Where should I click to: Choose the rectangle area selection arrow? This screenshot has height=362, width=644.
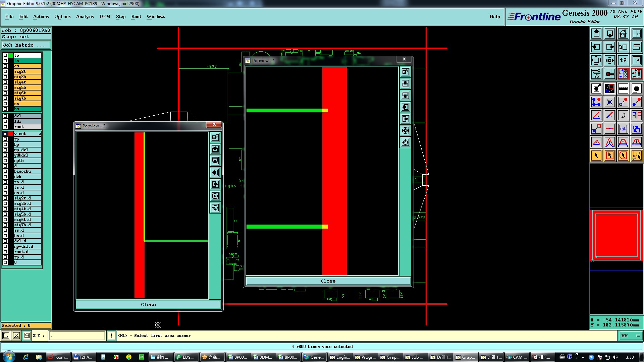[x=609, y=156]
